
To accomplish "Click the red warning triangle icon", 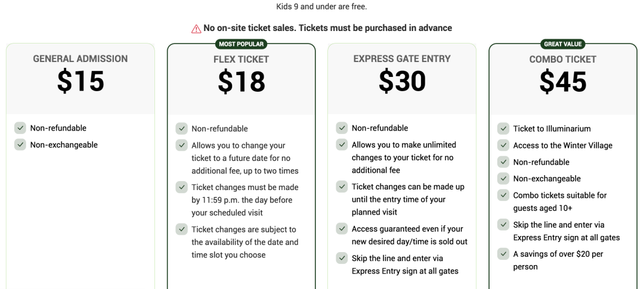I will click(196, 29).
